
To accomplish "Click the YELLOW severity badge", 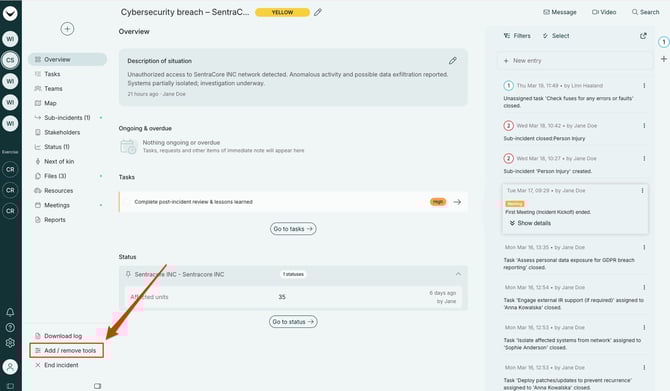I will click(282, 12).
